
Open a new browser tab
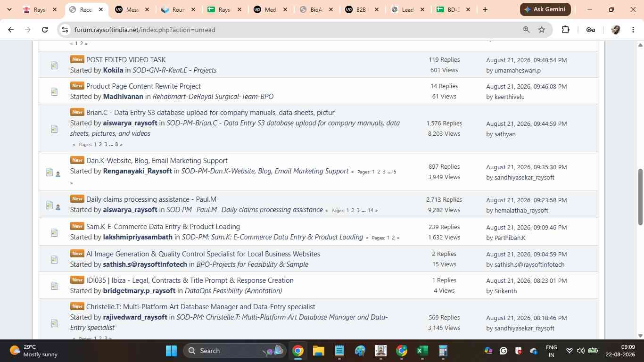tap(485, 9)
